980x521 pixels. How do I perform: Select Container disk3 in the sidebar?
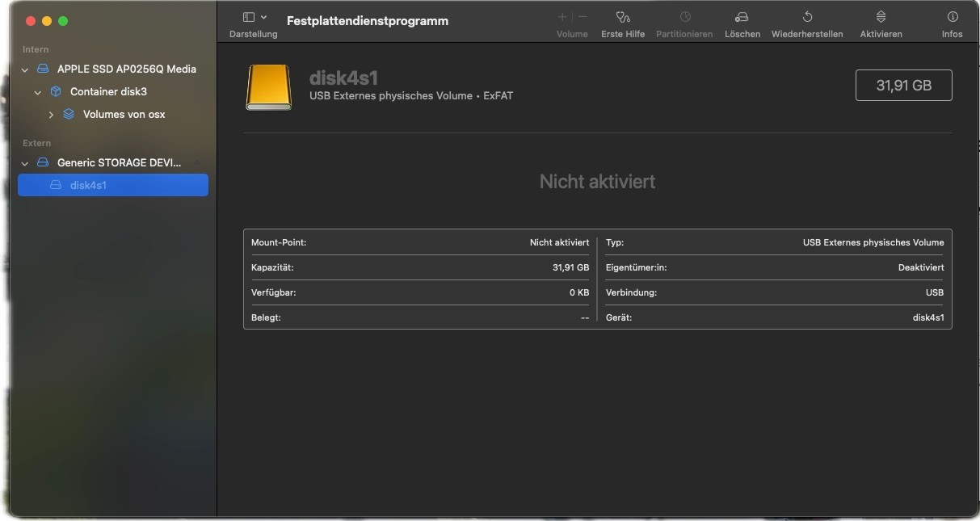tap(108, 91)
